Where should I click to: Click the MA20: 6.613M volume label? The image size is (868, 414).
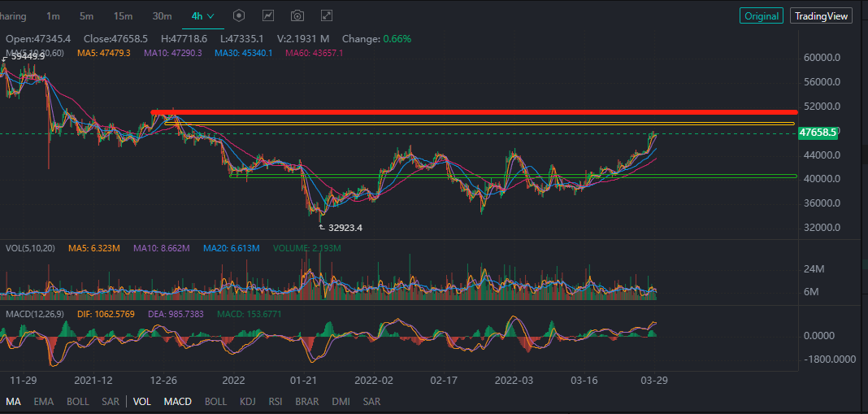point(232,248)
